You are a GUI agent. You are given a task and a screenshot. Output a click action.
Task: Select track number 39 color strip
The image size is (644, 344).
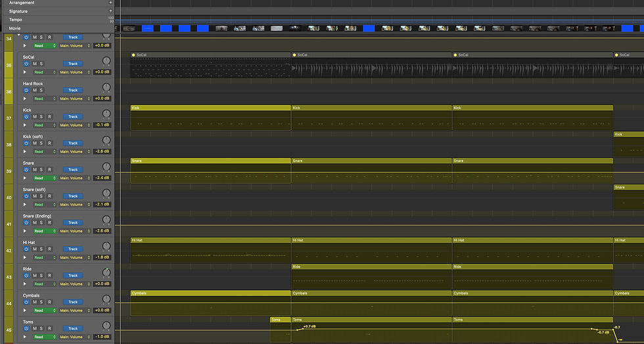click(9, 171)
